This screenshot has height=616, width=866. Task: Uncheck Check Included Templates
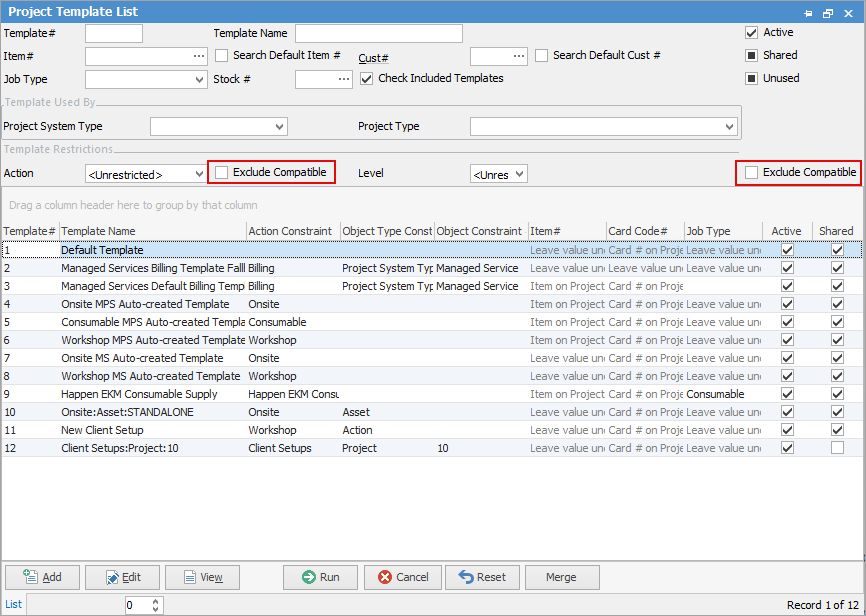[366, 78]
